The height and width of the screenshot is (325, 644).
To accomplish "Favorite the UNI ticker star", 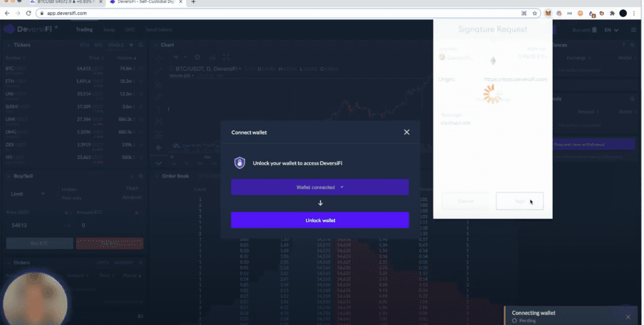I will pyautogui.click(x=141, y=94).
